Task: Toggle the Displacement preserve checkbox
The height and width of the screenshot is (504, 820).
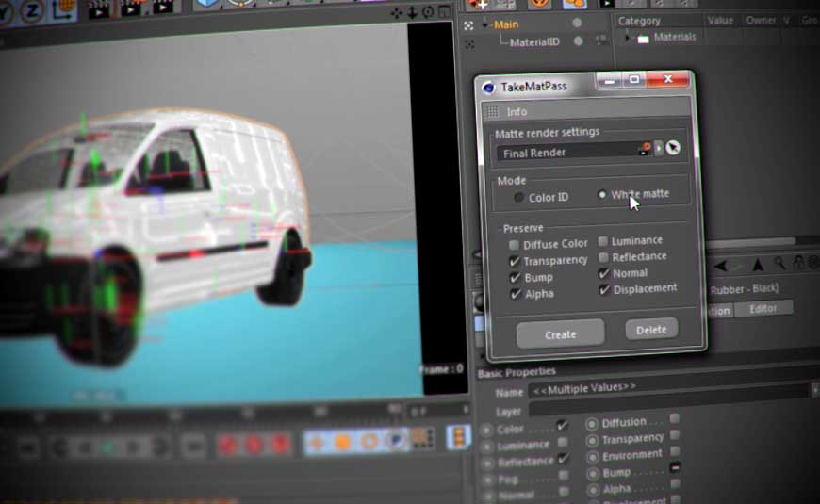Action: [x=604, y=289]
